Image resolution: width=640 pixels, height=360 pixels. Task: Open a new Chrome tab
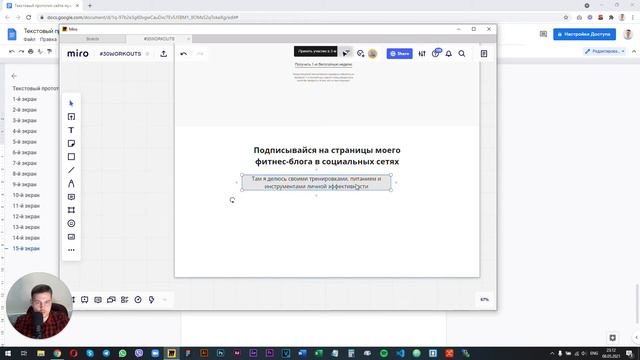click(x=90, y=6)
